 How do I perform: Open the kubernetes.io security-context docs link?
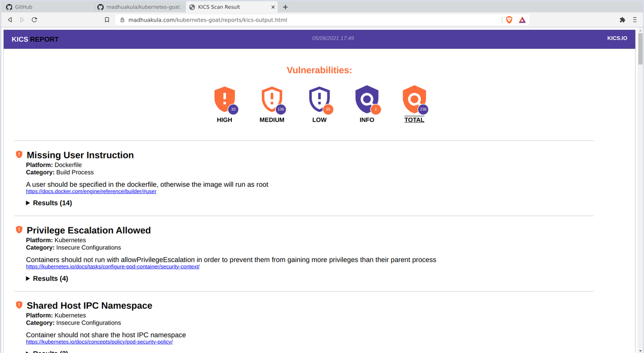click(113, 266)
